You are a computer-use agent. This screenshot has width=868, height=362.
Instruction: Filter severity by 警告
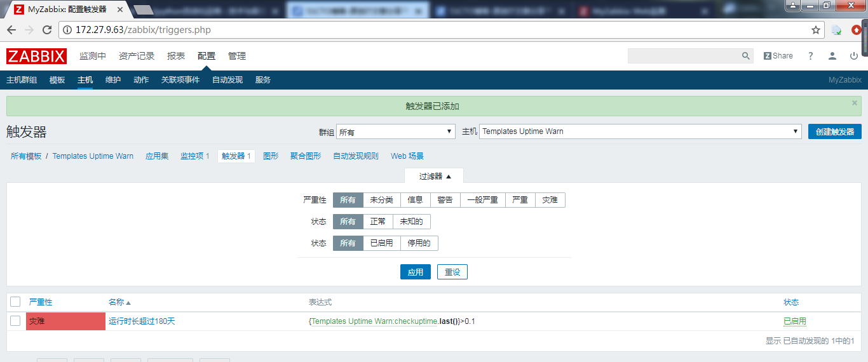click(x=445, y=200)
